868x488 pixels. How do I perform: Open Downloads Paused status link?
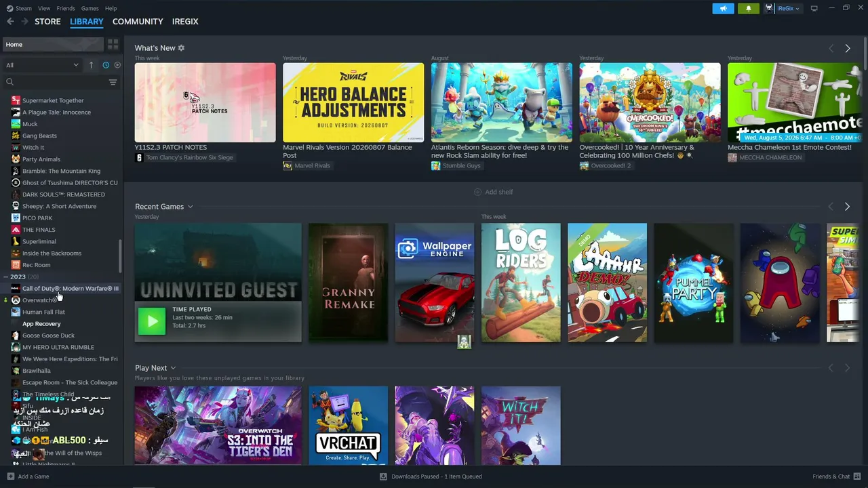pos(437,476)
